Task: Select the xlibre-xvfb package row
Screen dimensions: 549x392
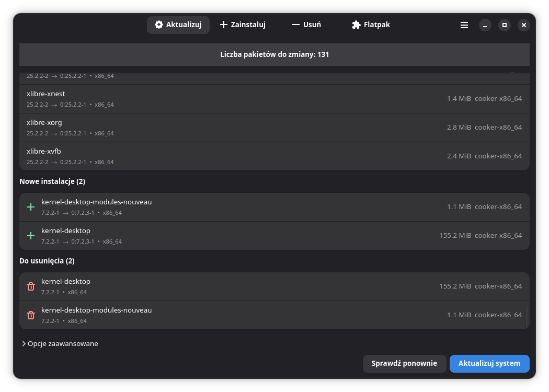Action: 274,156
